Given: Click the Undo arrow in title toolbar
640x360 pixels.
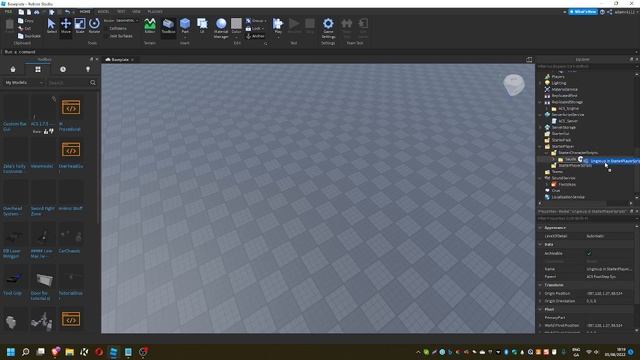Looking at the screenshot, I should 67,12.
